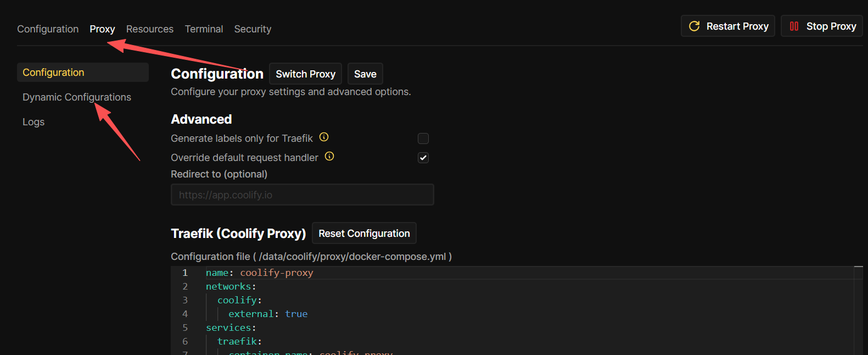Click the Restart Proxy circular arrow icon
Viewport: 868px width, 355px height.
pyautogui.click(x=694, y=26)
